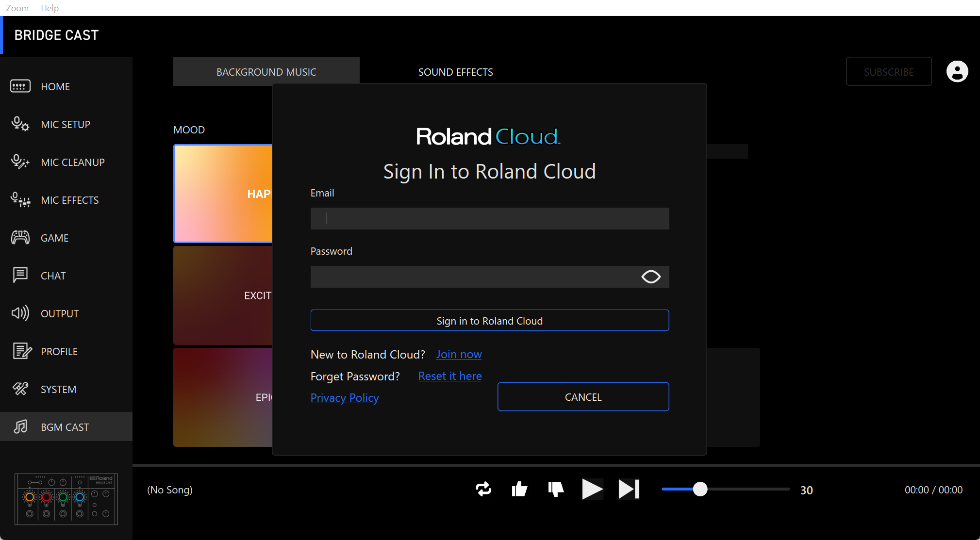Image resolution: width=980 pixels, height=540 pixels.
Task: Show password using the eye icon
Action: [x=651, y=277]
